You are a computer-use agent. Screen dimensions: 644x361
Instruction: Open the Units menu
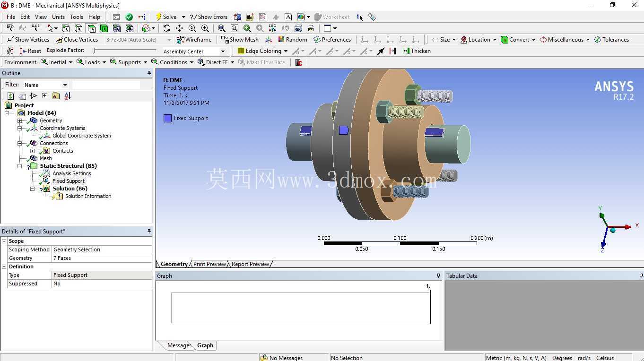point(58,17)
